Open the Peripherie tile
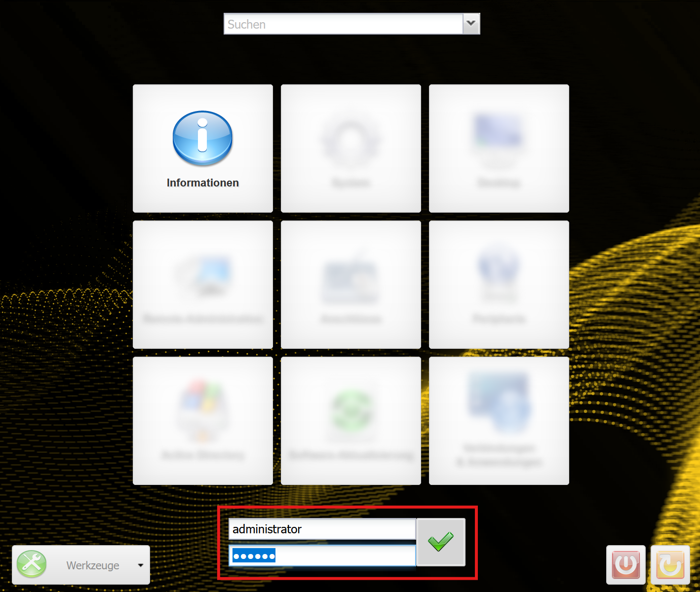The height and width of the screenshot is (592, 700). point(499,285)
